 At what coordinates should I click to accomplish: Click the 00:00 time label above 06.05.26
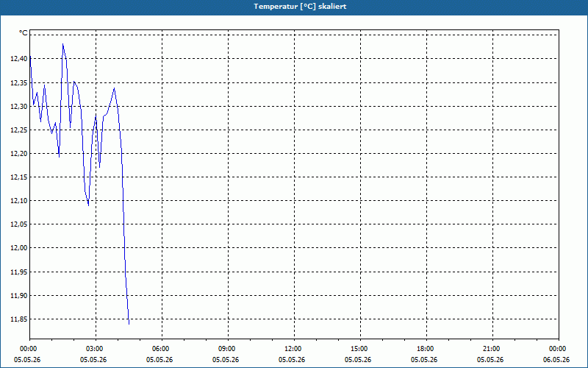click(556, 349)
